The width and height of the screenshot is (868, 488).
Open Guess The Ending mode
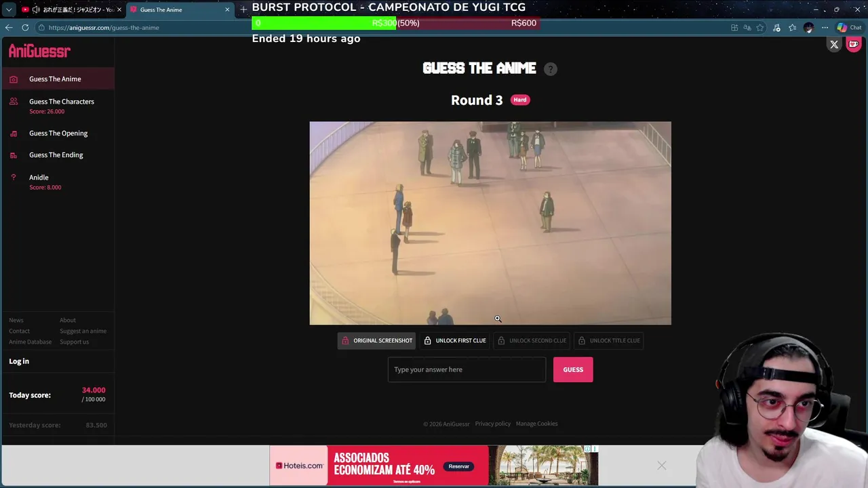[57, 155]
